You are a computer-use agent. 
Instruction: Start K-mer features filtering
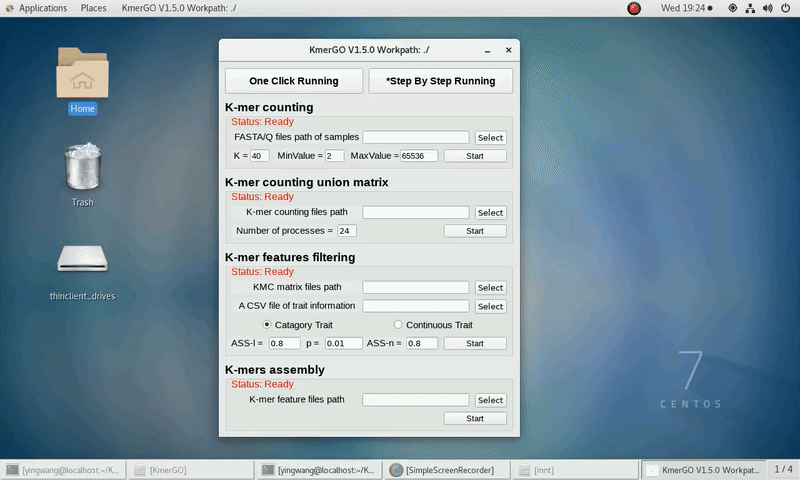click(475, 344)
